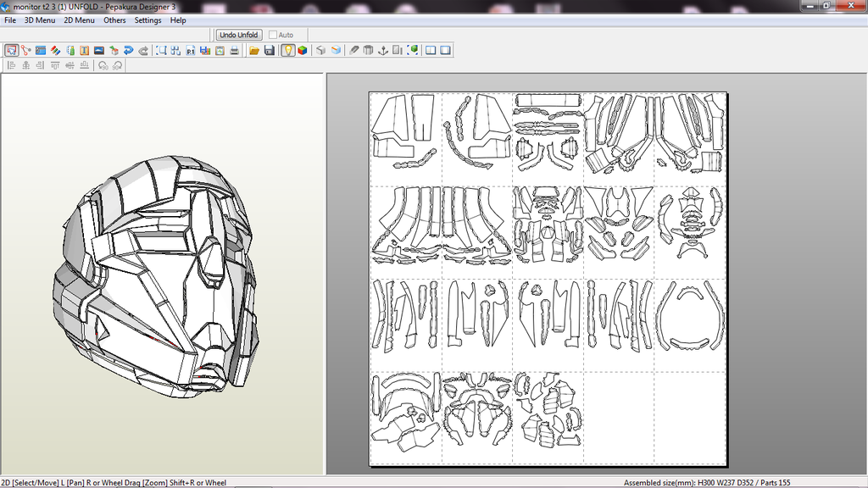The image size is (868, 488).
Task: Switch to the right-pane window layout icon
Action: coord(445,51)
